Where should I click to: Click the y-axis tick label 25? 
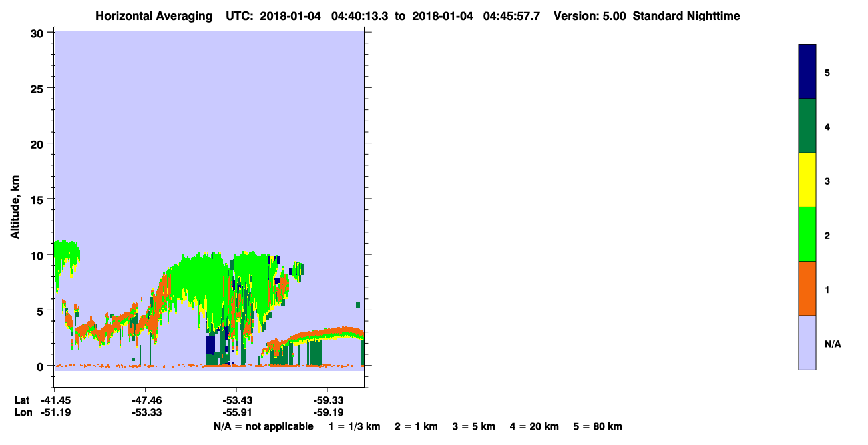tap(38, 88)
